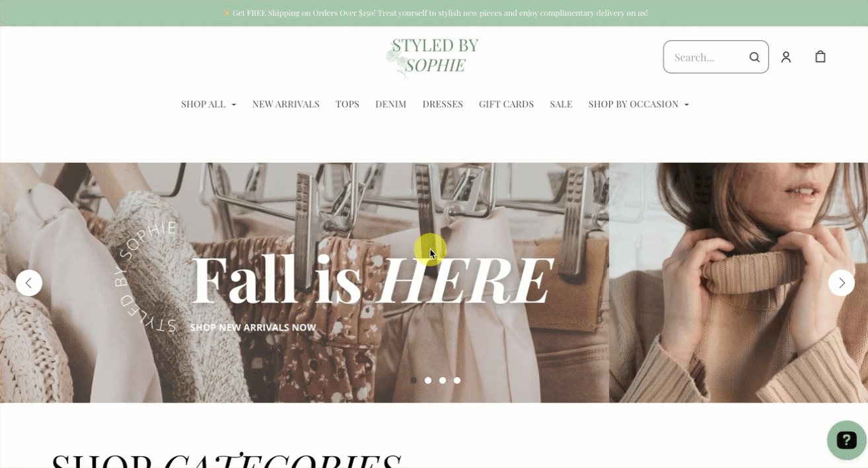The width and height of the screenshot is (868, 468).
Task: Open the help chat question bubble
Action: click(846, 440)
